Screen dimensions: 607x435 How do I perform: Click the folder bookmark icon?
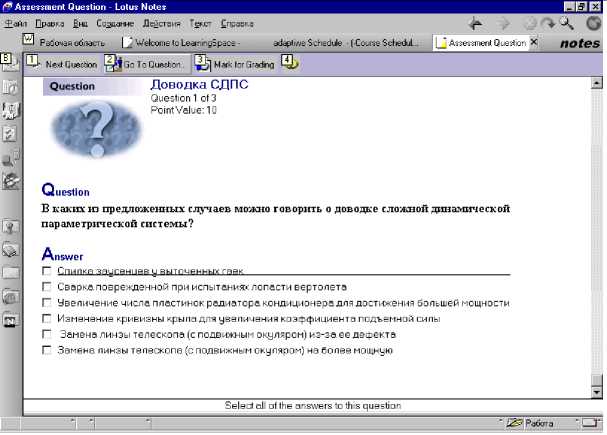point(10,273)
